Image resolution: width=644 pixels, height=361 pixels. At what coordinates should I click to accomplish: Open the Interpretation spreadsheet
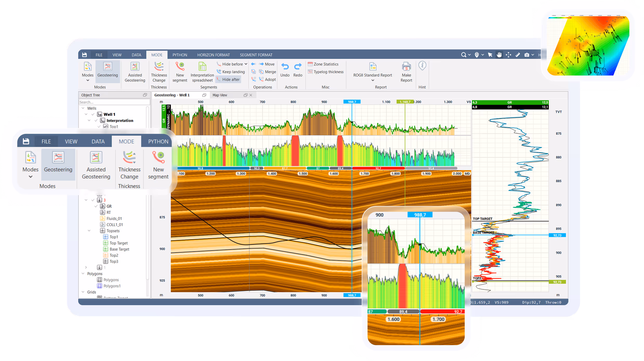pos(202,72)
